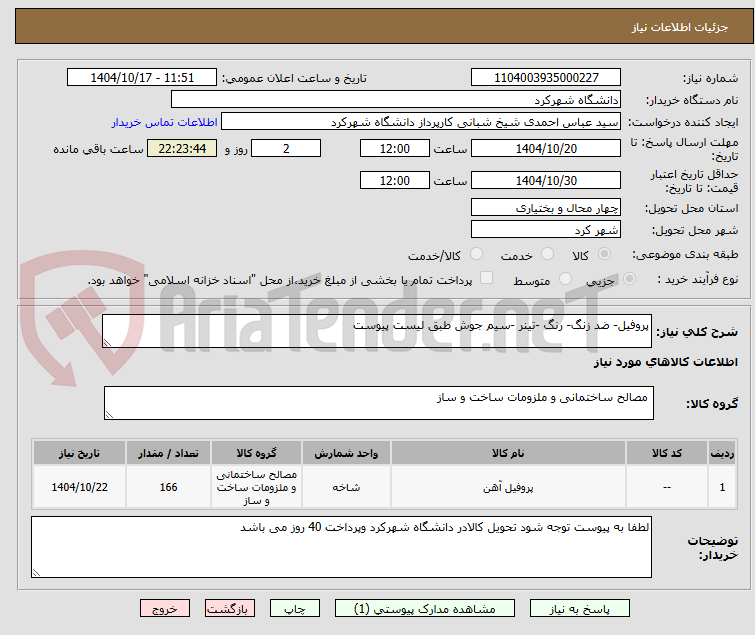Select the متوسط purchase type radio
755x635 pixels.
565,279
